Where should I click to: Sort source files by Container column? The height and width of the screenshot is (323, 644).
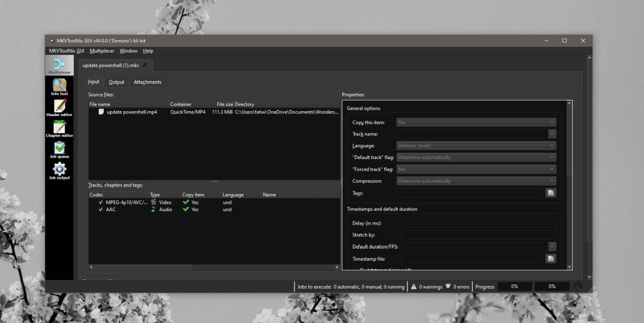(188, 104)
